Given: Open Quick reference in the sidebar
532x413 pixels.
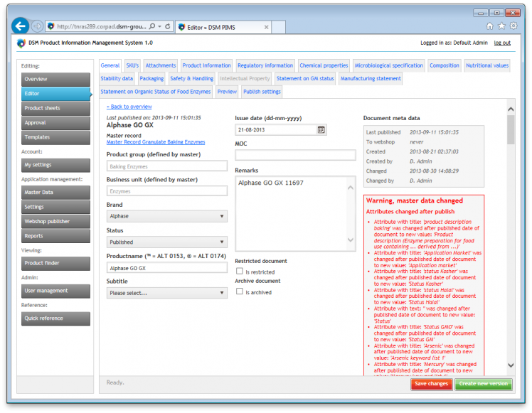Looking at the screenshot, I should pos(55,318).
